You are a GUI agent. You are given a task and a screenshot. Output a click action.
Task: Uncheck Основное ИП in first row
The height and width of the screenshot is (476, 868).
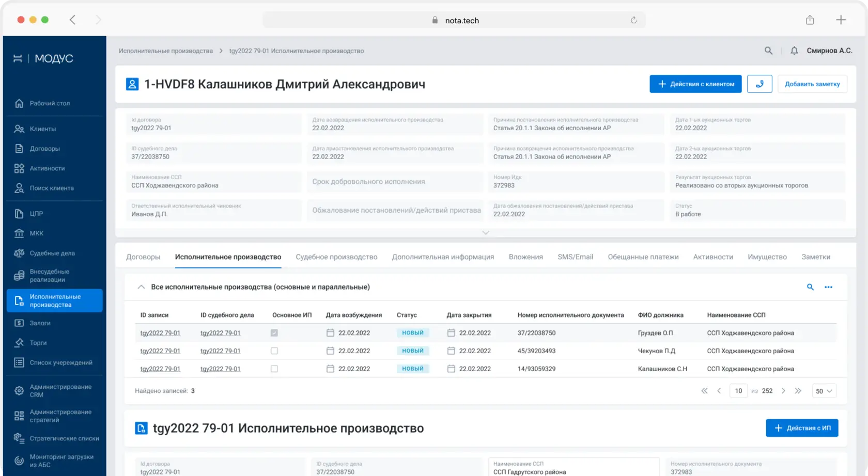click(x=274, y=333)
